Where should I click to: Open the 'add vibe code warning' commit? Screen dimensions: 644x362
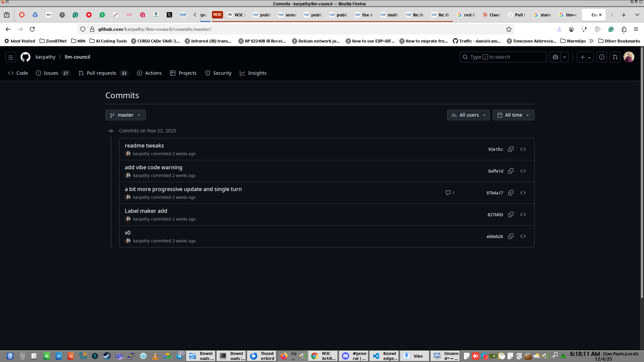pos(153,167)
